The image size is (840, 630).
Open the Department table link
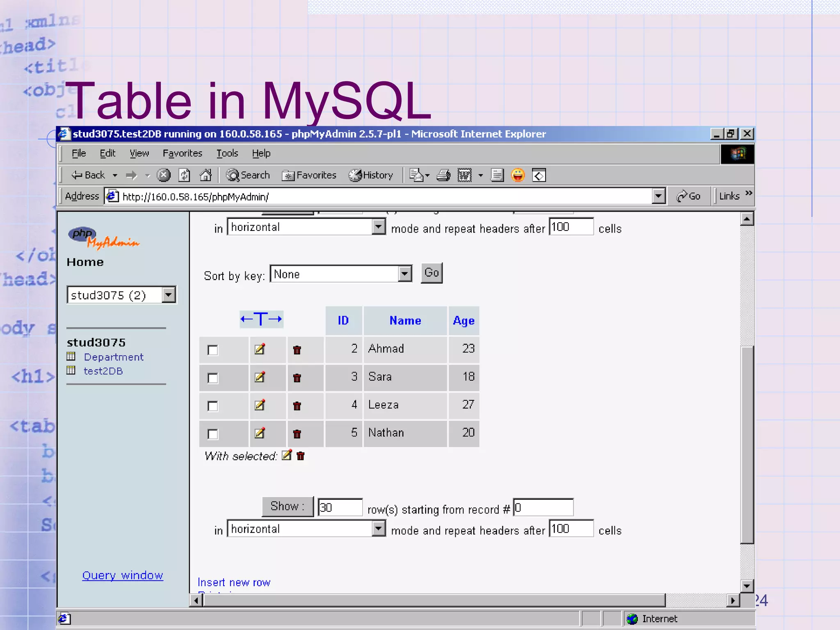(114, 357)
